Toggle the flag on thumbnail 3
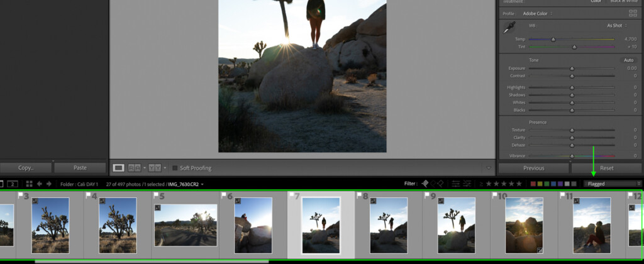The width and height of the screenshot is (644, 264). click(x=21, y=195)
